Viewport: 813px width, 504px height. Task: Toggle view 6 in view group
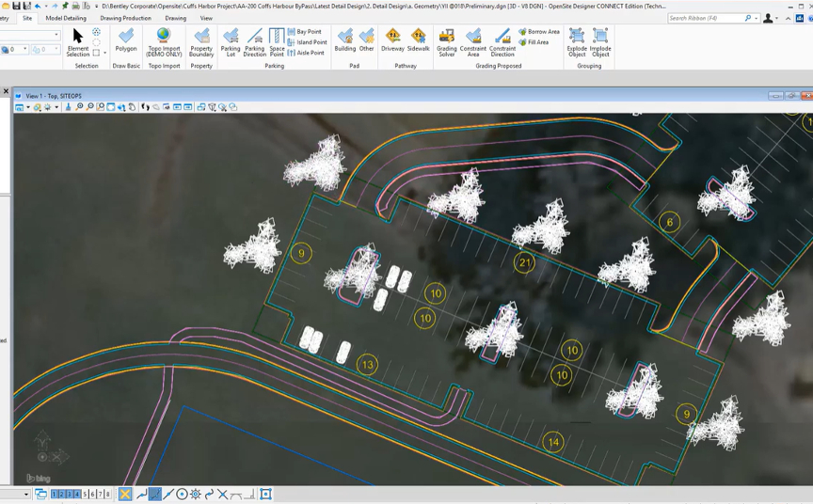tap(93, 495)
